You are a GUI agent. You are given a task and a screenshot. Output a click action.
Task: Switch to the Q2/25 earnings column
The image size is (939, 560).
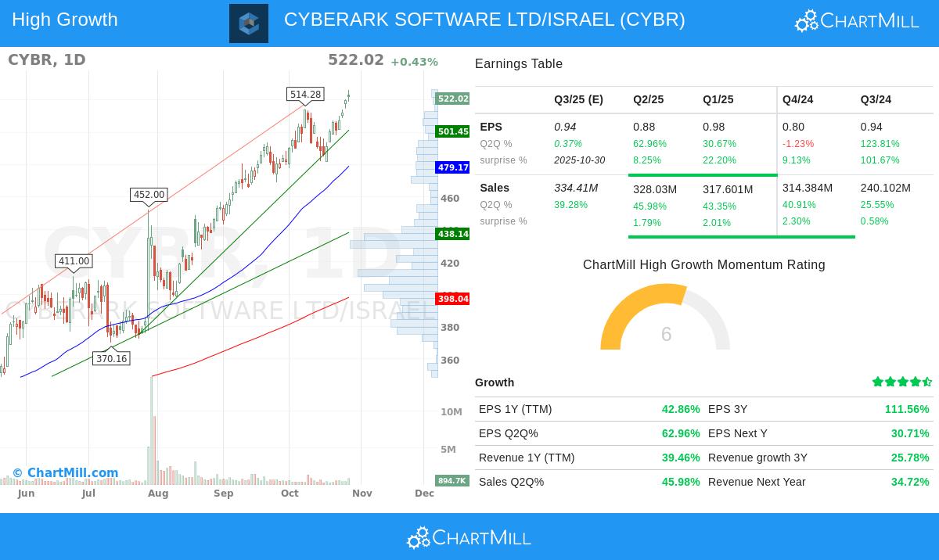(x=647, y=99)
